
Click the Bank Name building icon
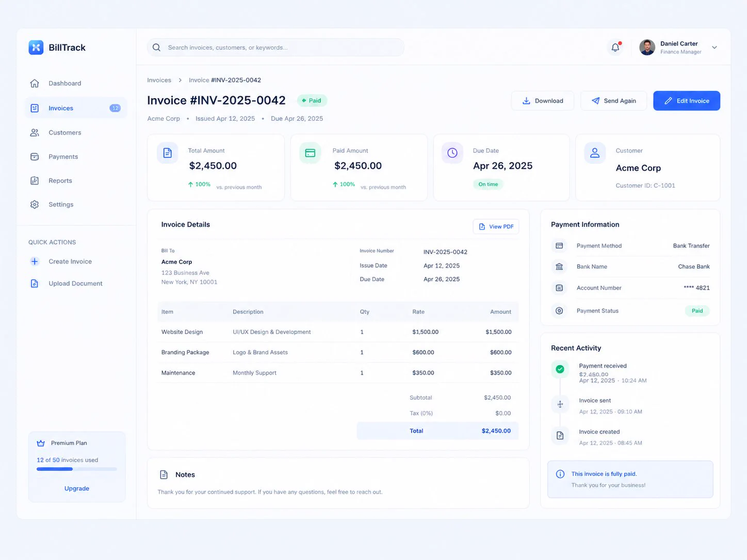click(x=559, y=267)
